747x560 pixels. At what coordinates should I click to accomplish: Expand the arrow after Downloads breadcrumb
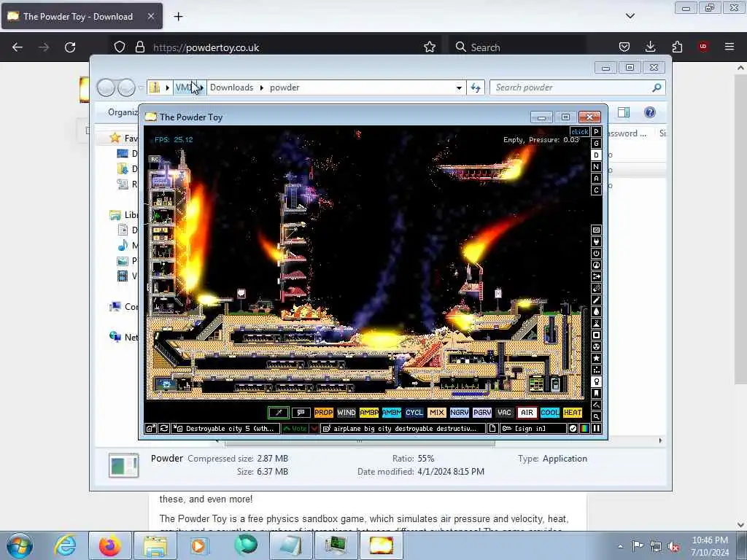tap(262, 87)
